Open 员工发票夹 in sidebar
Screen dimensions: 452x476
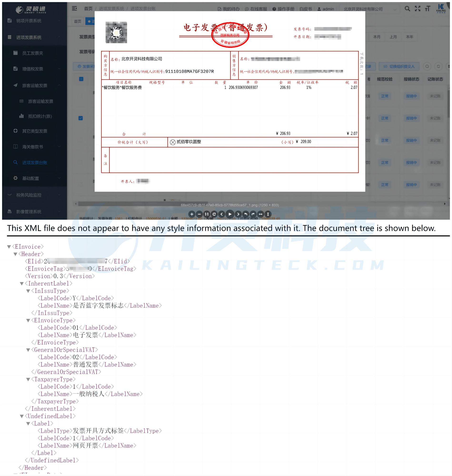[x=35, y=53]
